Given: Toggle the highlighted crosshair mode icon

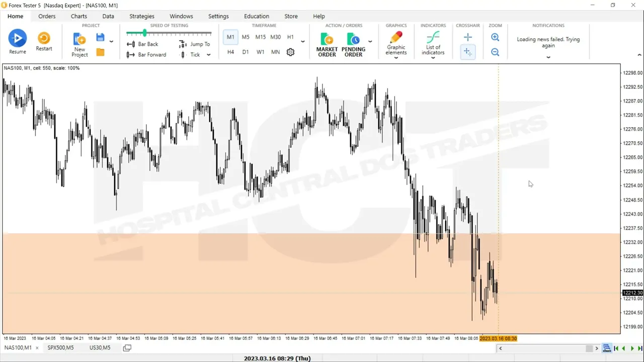Looking at the screenshot, I should point(468,52).
